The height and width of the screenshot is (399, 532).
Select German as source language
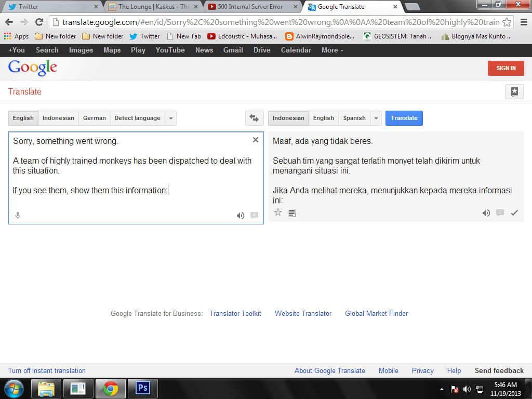point(95,118)
